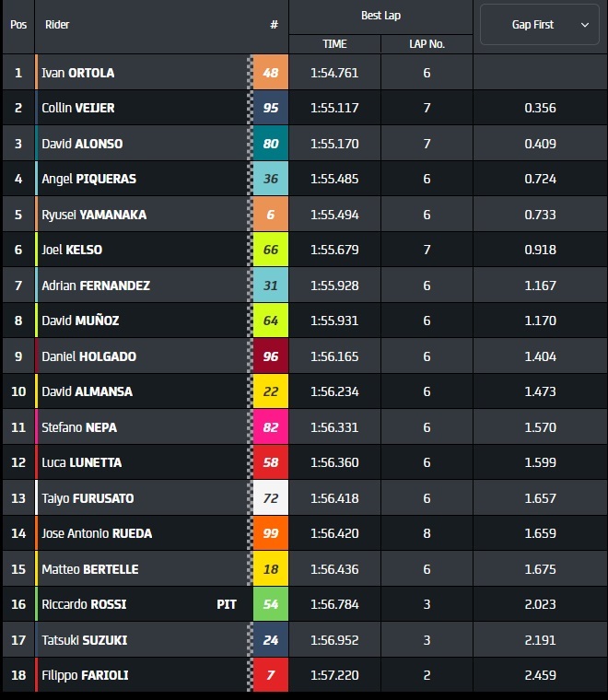
Task: Click the Gap First chevron arrow
Action: (585, 25)
